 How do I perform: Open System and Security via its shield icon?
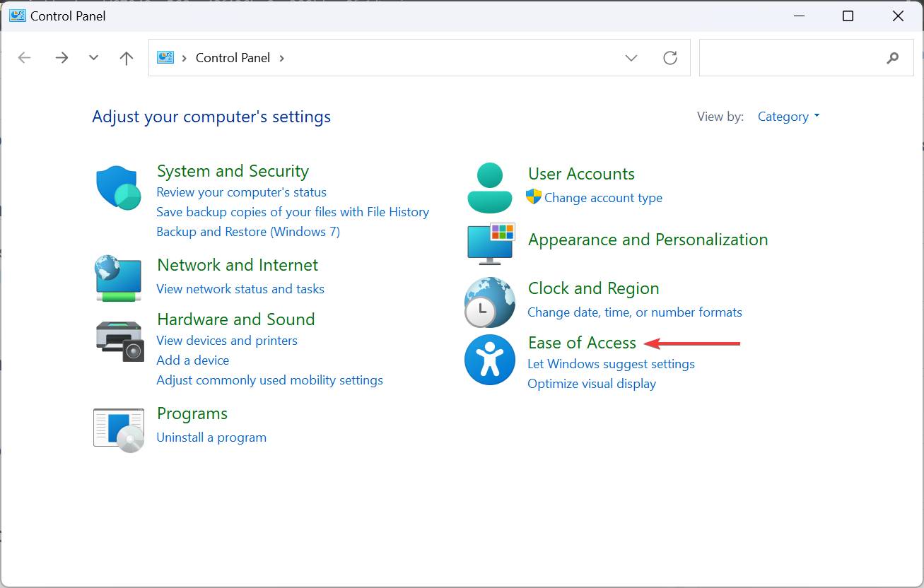(x=118, y=188)
